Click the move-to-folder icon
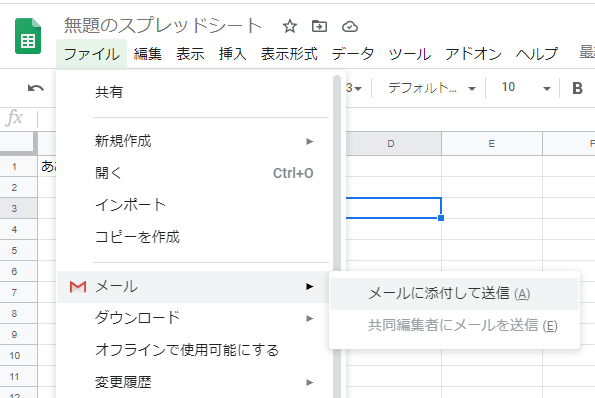Viewport: 595px width, 398px height. [319, 27]
